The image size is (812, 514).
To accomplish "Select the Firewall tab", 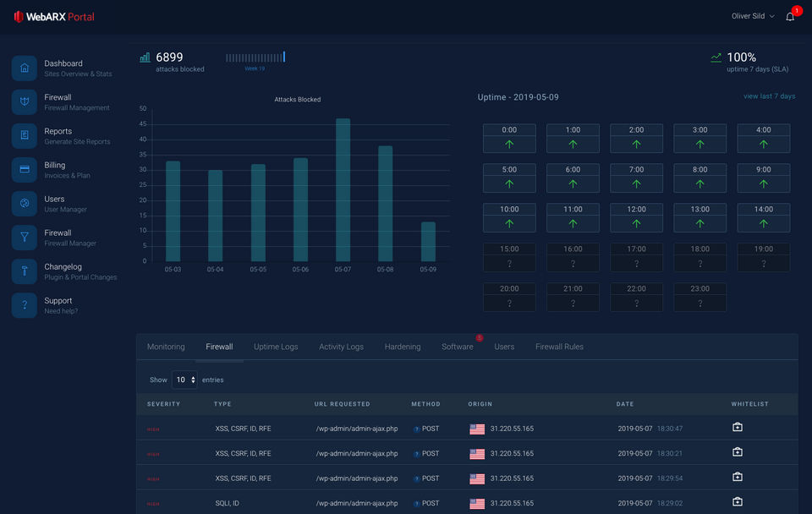I will pyautogui.click(x=219, y=347).
